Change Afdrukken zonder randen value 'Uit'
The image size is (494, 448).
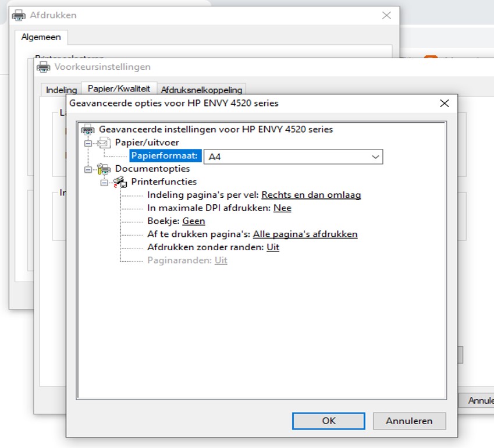[x=273, y=247]
